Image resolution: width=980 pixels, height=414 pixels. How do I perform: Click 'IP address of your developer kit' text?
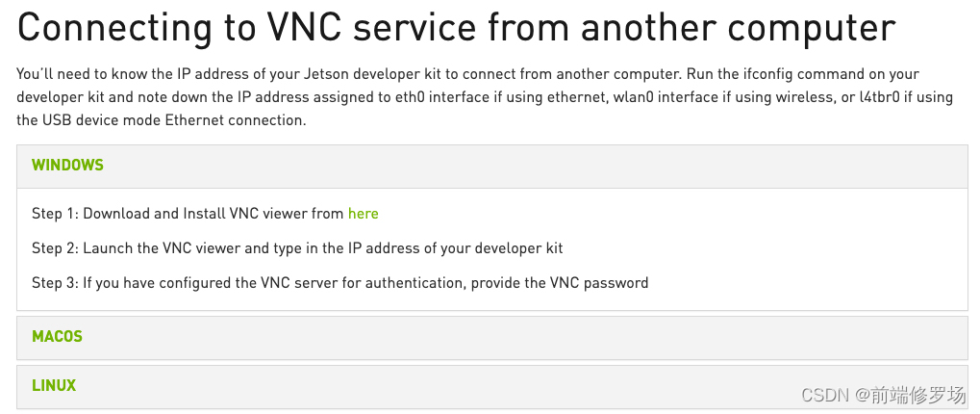click(454, 248)
